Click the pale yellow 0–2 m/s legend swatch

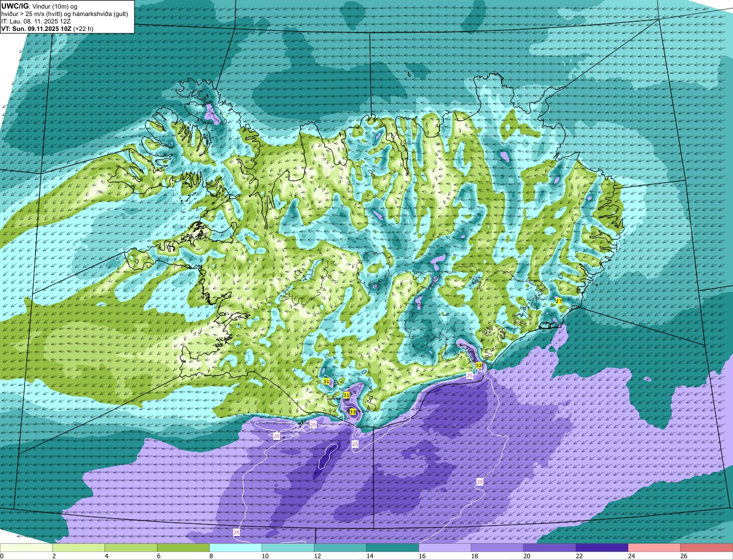coord(26,548)
